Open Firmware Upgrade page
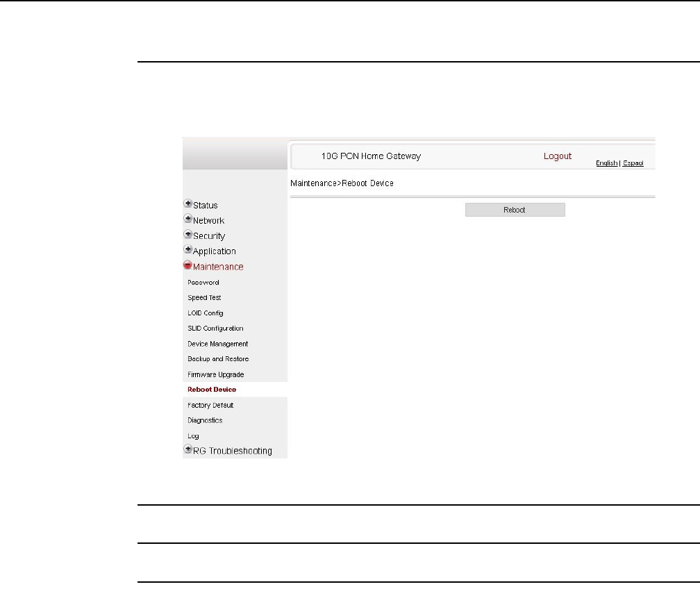 [x=215, y=374]
